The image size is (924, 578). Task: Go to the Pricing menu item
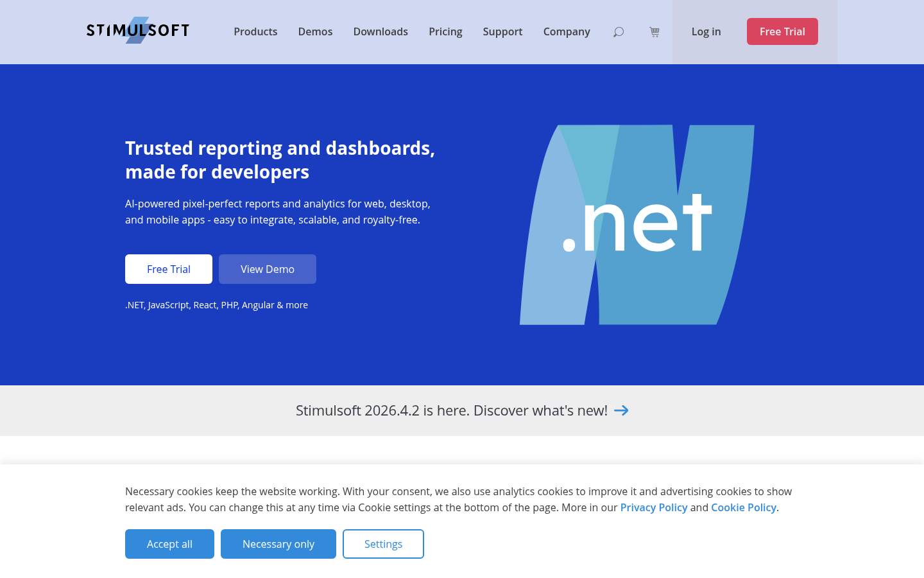point(445,31)
